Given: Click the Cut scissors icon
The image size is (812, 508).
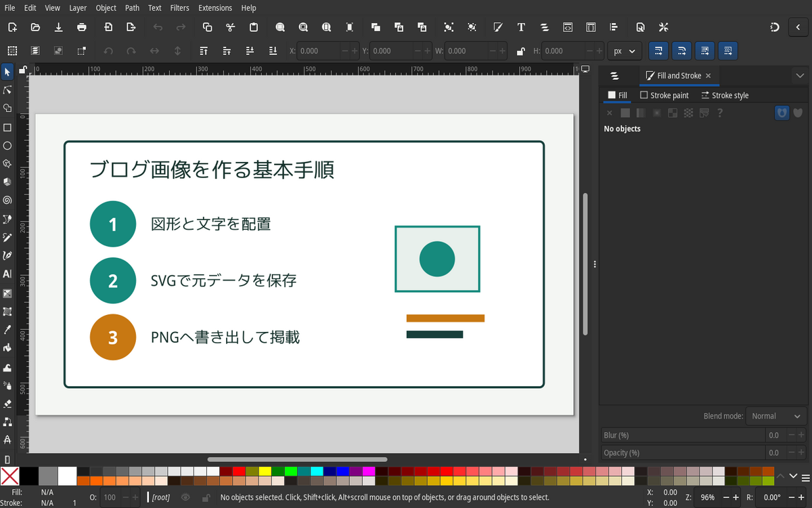Looking at the screenshot, I should tap(231, 27).
